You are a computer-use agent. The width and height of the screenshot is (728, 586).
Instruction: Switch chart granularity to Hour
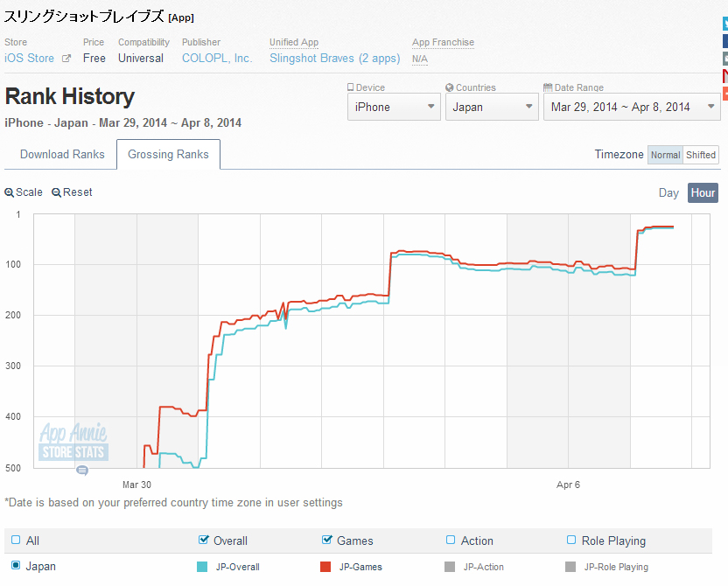(703, 193)
